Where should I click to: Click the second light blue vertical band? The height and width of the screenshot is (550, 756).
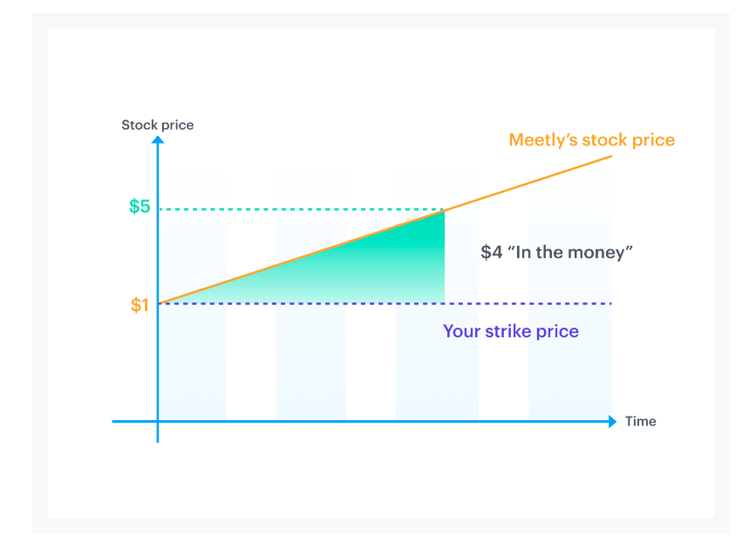tap(310, 366)
